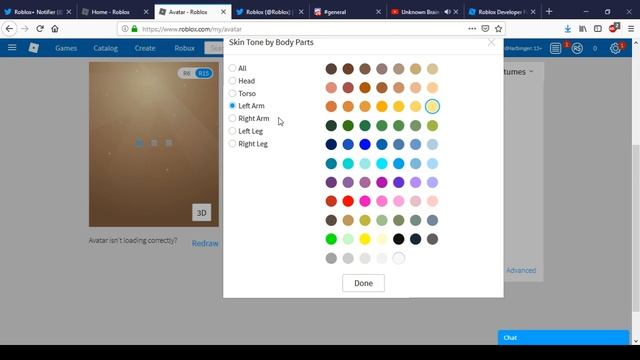Image resolution: width=640 pixels, height=360 pixels.
Task: Select the Left Leg radio button
Action: pos(232,131)
